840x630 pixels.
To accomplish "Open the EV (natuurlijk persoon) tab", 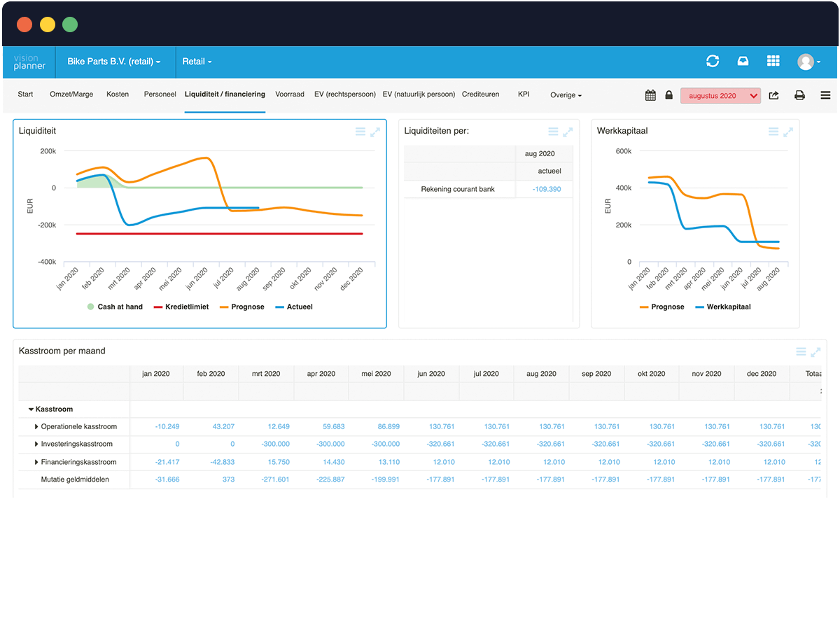I will tap(419, 94).
